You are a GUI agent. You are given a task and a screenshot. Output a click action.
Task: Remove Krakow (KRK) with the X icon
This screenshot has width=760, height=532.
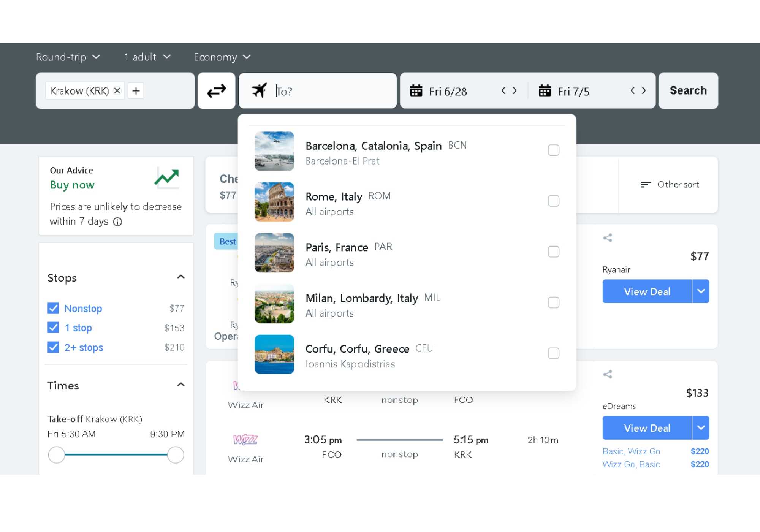coord(117,91)
